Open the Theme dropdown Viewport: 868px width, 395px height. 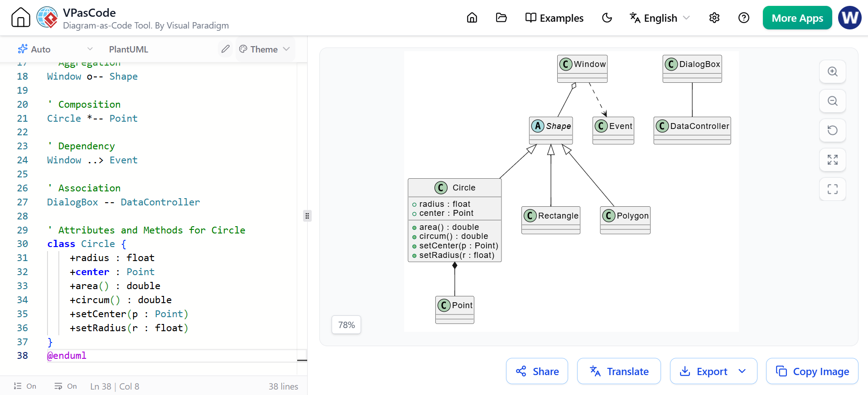(x=265, y=49)
